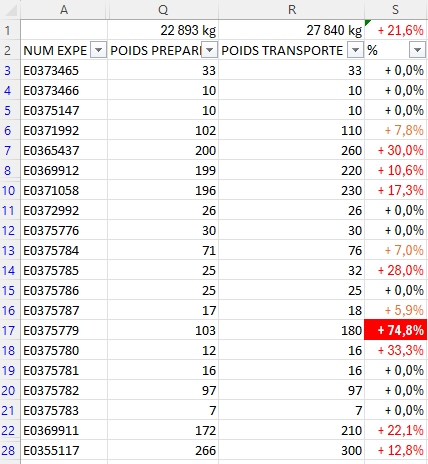Screen dimensions: 428x464
Task: Select column S header
Action: (x=396, y=10)
